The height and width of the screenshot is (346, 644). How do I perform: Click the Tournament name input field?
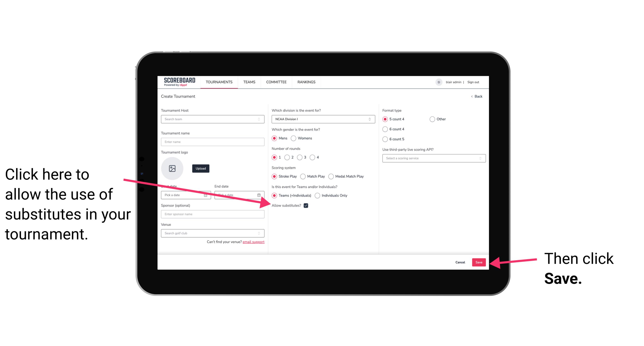212,141
